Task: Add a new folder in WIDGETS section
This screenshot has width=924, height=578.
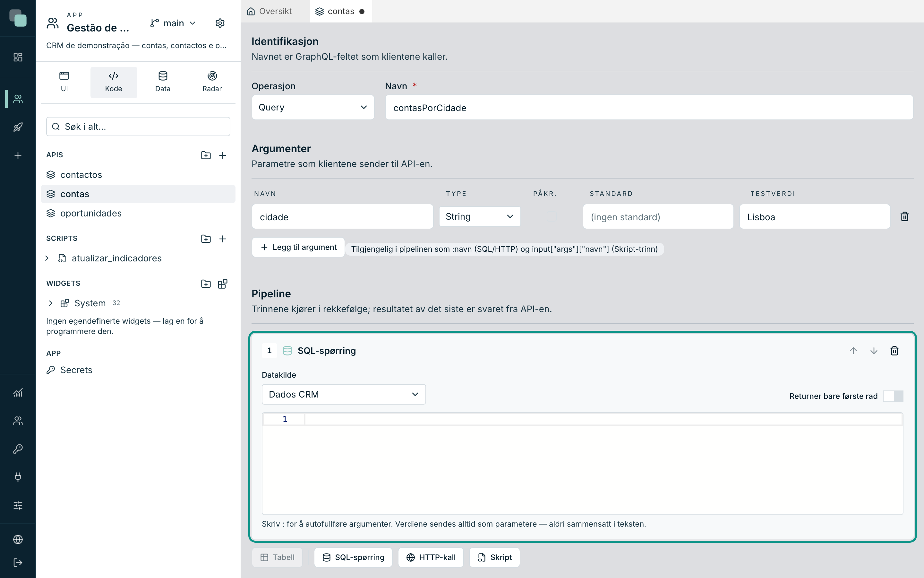Action: pyautogui.click(x=206, y=284)
